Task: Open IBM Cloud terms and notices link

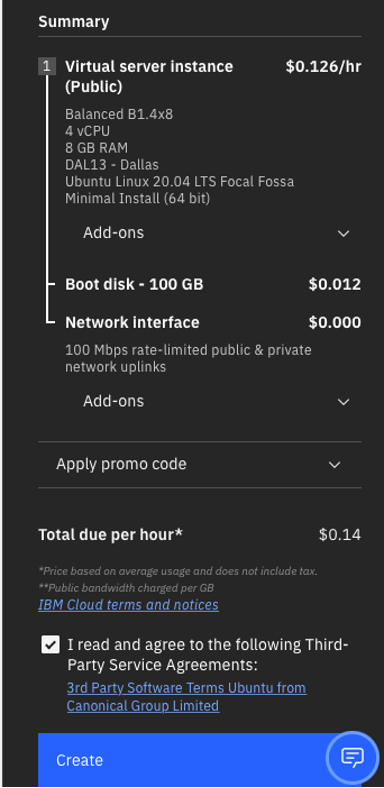Action: click(x=128, y=604)
